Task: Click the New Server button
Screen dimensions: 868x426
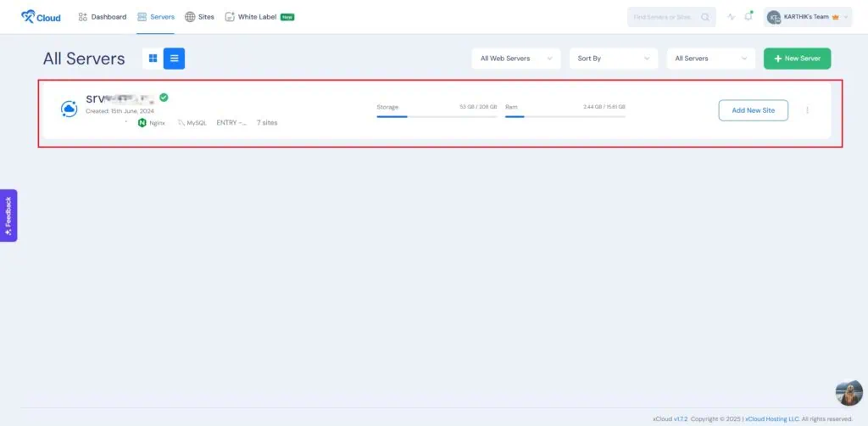Action: point(797,59)
